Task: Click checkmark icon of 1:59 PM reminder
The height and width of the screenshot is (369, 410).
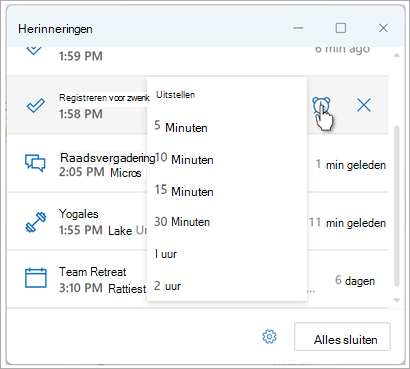Action: point(34,51)
